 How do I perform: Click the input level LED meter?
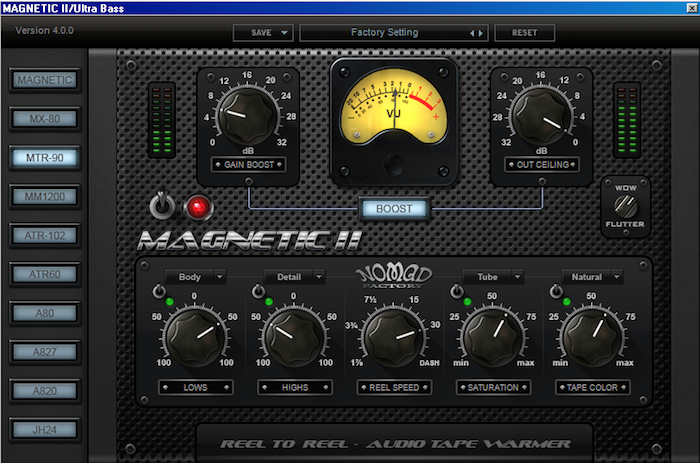tap(162, 120)
